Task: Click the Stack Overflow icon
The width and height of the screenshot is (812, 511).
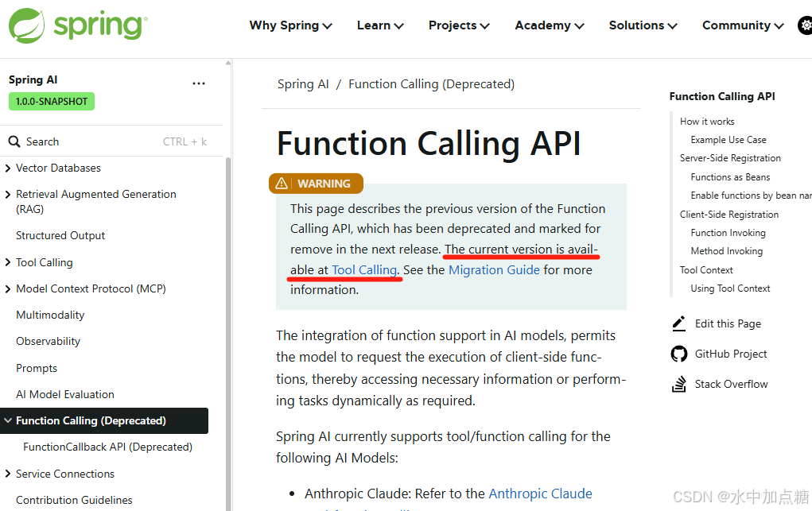Action: (679, 384)
